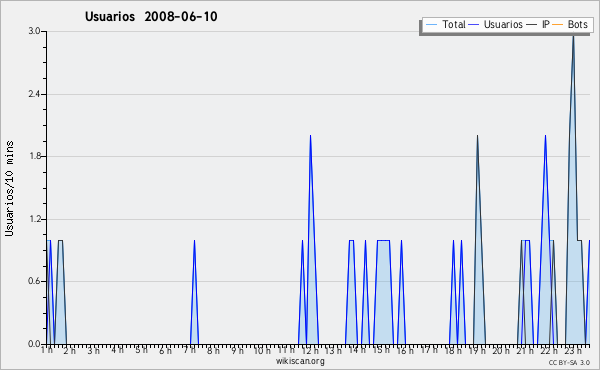Click the '8 h' x-axis label
The height and width of the screenshot is (370, 600).
point(213,350)
